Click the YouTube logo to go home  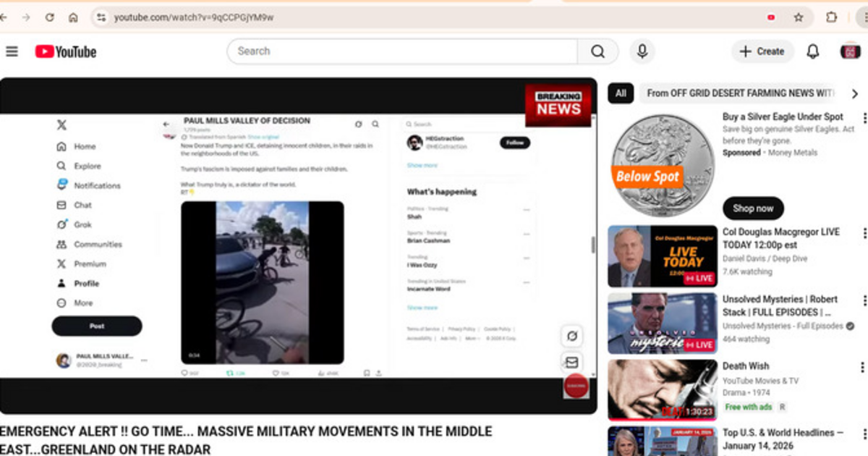pos(65,51)
